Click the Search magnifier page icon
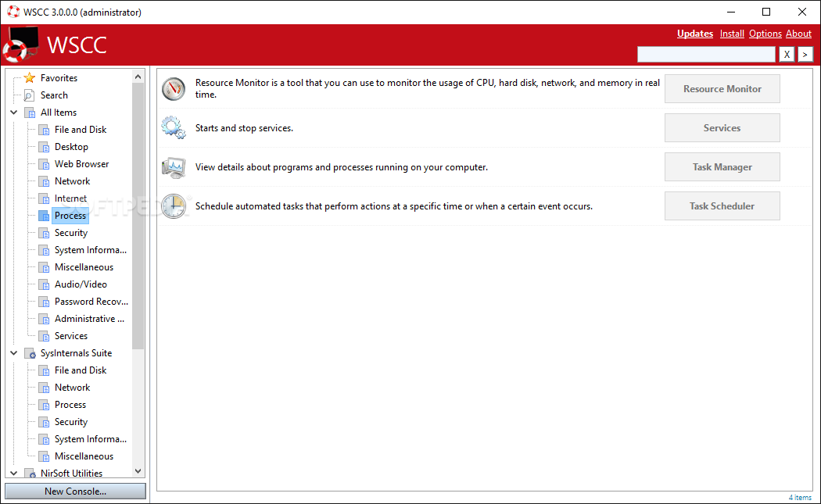This screenshot has width=821, height=504. [30, 95]
